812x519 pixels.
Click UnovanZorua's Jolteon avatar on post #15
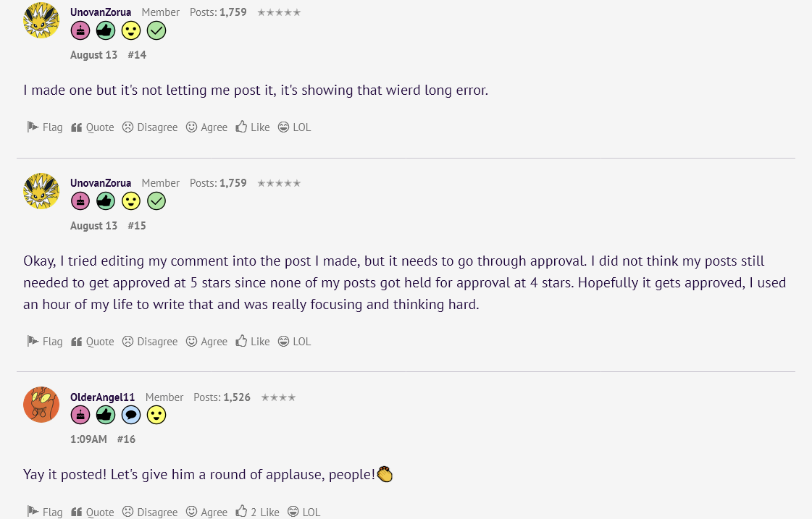tap(41, 191)
